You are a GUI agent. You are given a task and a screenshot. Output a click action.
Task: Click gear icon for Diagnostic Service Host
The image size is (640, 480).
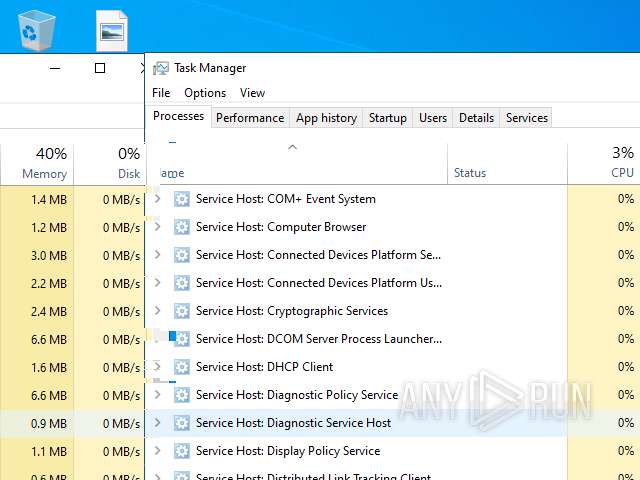click(182, 423)
